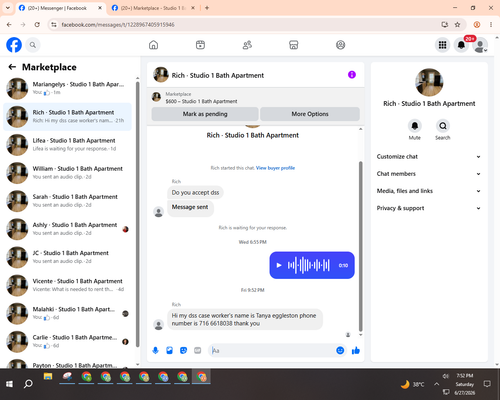Open the William conversation
The image size is (500, 400).
[x=67, y=173]
